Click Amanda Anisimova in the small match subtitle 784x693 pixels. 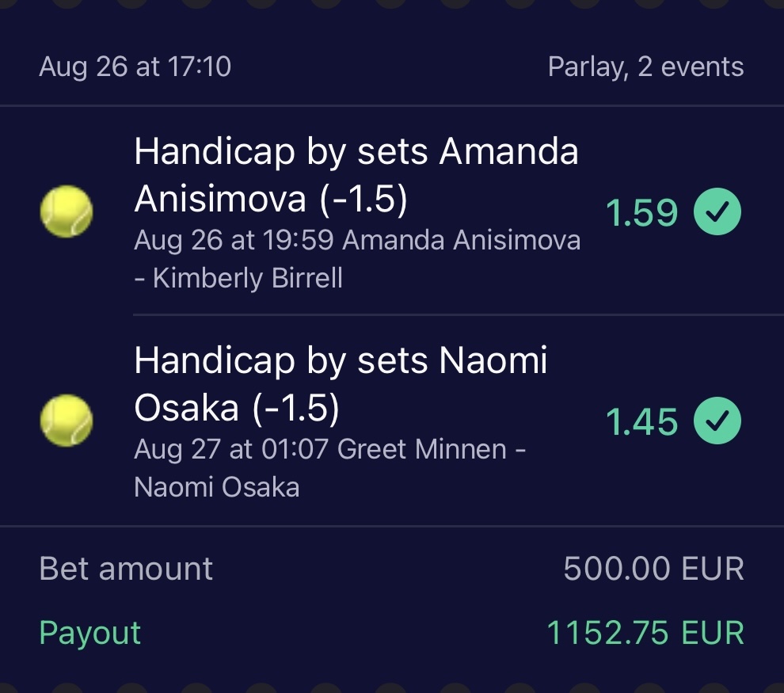tap(461, 240)
